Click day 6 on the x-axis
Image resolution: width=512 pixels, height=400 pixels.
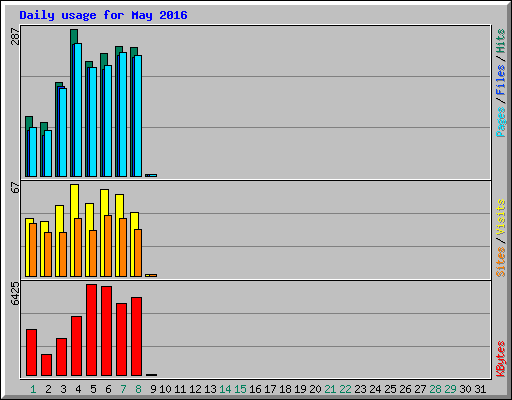108,389
